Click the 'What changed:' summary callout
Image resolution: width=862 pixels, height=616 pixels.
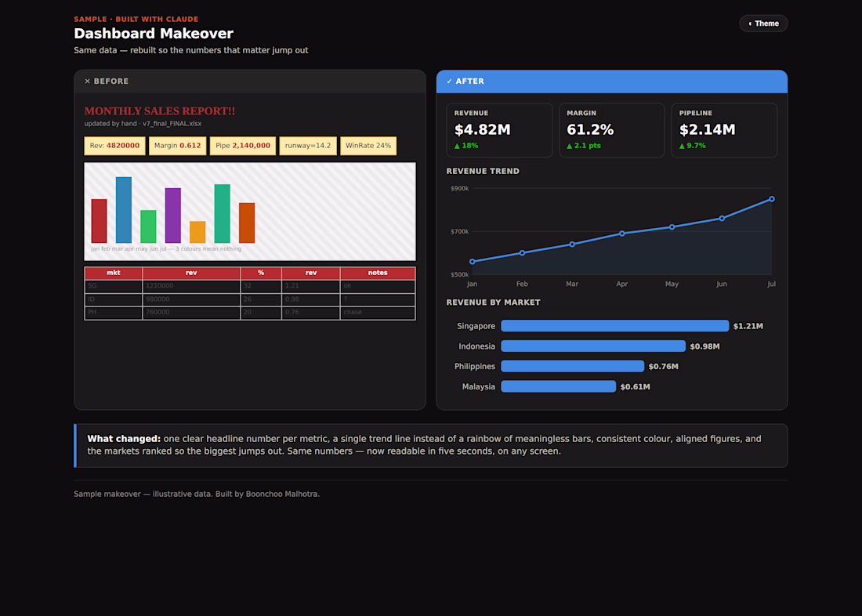(431, 445)
